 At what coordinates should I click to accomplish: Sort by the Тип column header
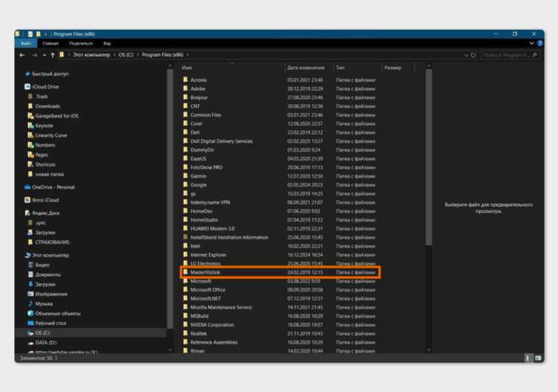point(340,68)
